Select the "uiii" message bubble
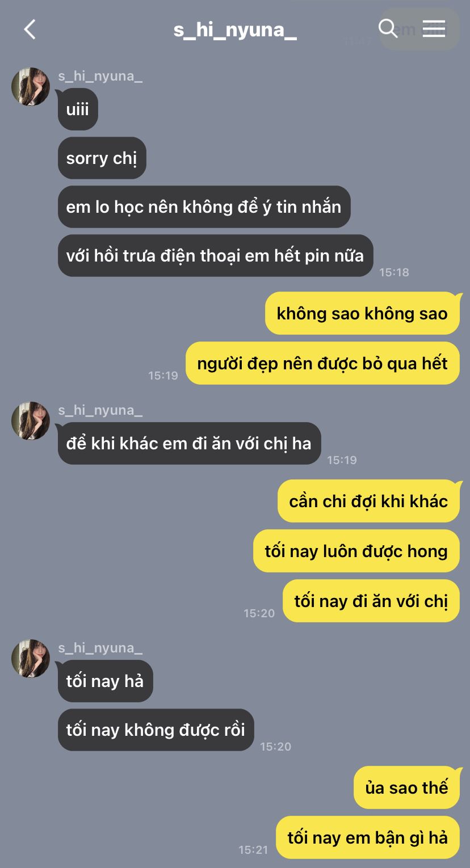Screen dimensions: 470x868 pos(78,109)
